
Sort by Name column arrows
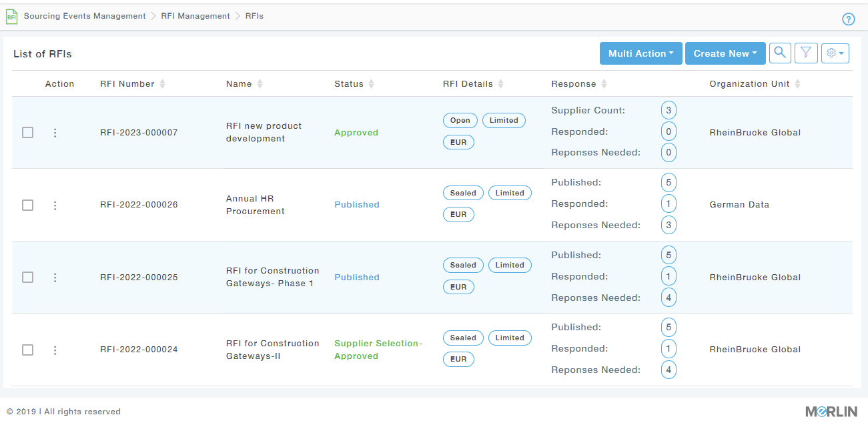[260, 84]
